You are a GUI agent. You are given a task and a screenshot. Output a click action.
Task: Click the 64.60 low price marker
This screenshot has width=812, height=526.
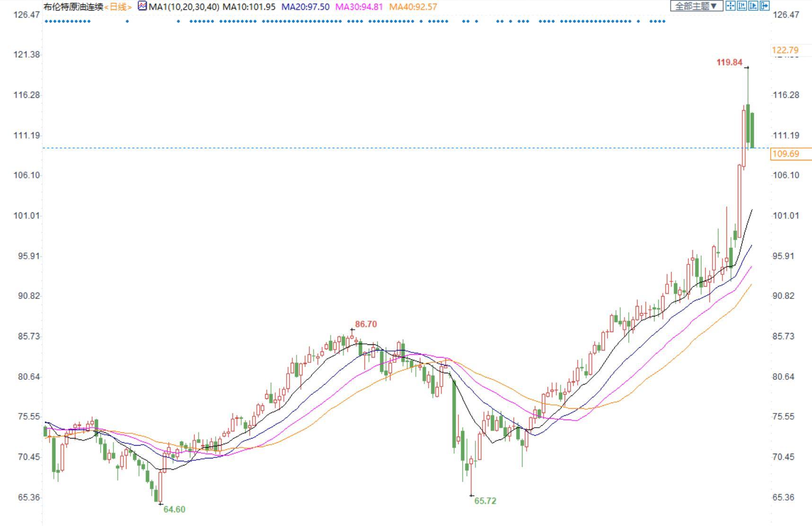pyautogui.click(x=174, y=509)
